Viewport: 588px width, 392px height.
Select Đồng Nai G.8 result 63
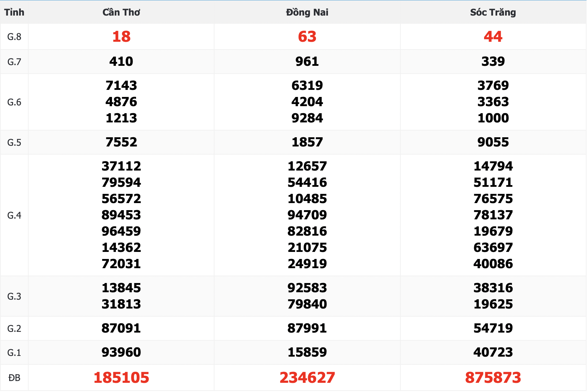click(307, 36)
